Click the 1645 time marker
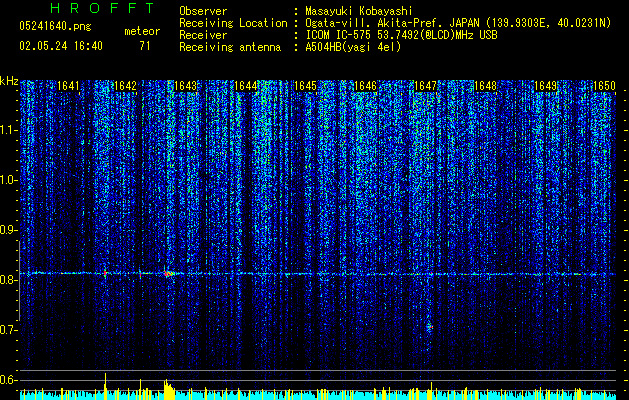Viewport: 629px width, 400px height. point(305,86)
